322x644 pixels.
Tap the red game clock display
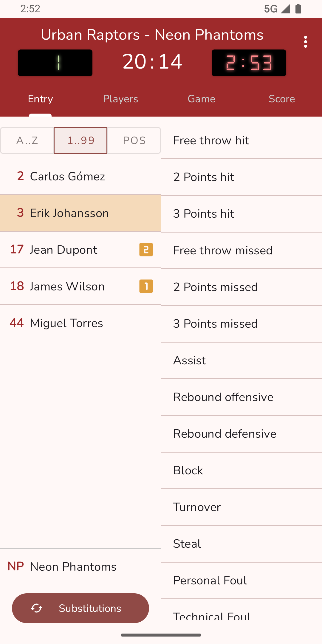click(249, 63)
